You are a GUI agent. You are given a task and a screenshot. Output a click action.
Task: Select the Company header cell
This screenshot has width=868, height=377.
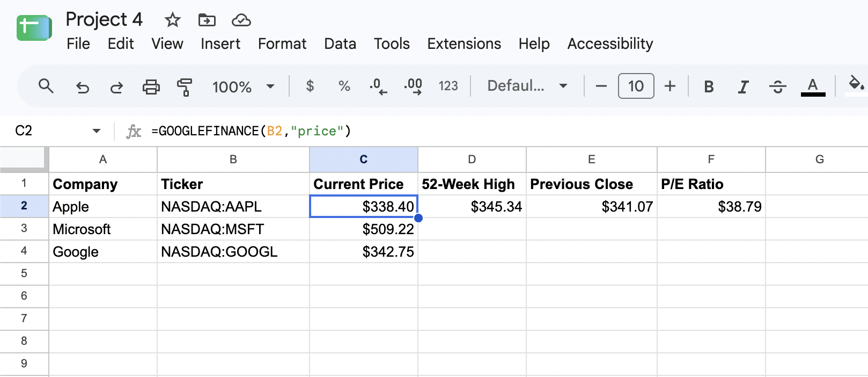pos(103,184)
